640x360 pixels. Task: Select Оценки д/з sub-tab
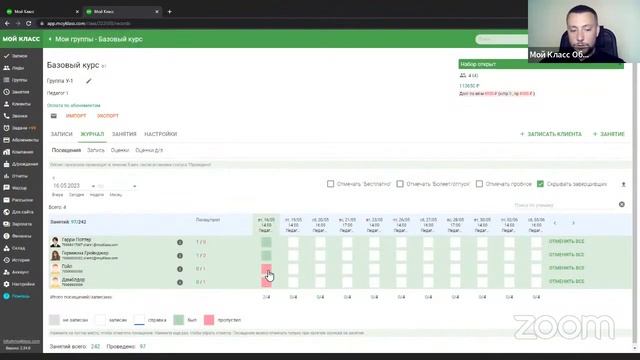(149, 150)
